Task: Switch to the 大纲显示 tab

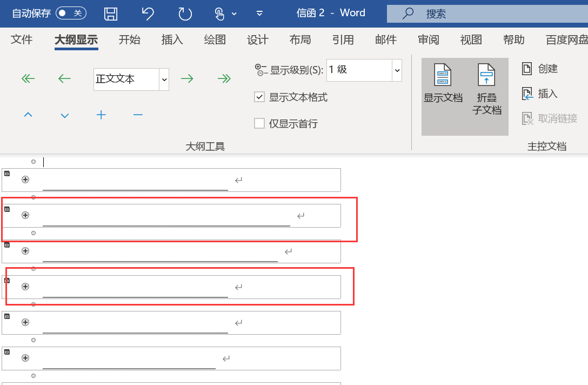Action: tap(76, 39)
